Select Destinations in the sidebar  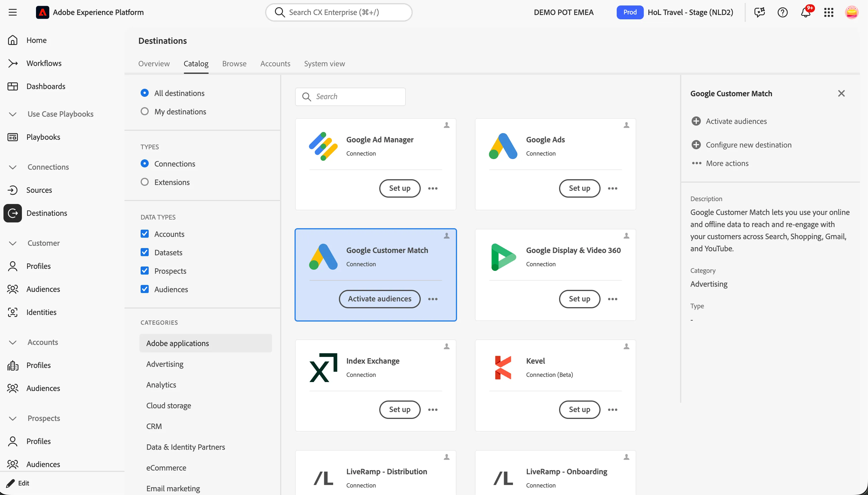(x=47, y=213)
